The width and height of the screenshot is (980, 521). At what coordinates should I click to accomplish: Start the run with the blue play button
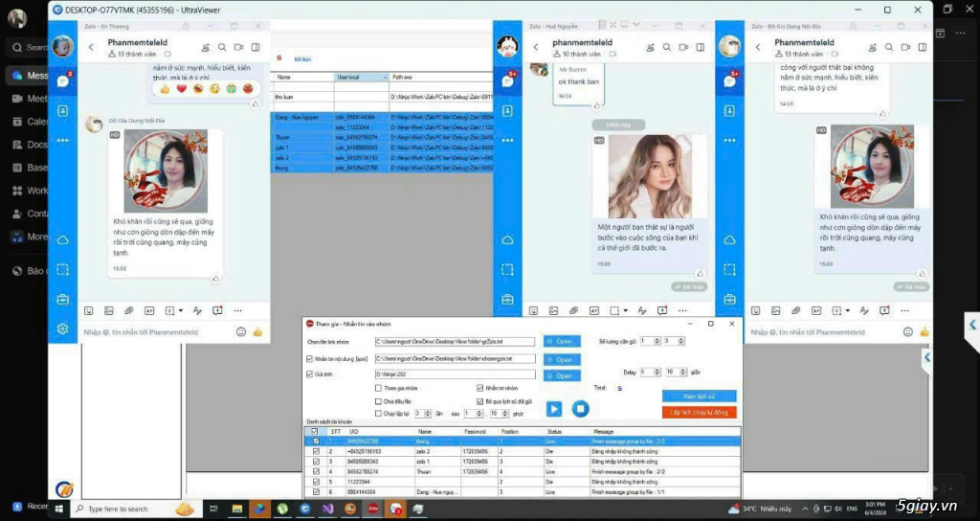tap(554, 409)
